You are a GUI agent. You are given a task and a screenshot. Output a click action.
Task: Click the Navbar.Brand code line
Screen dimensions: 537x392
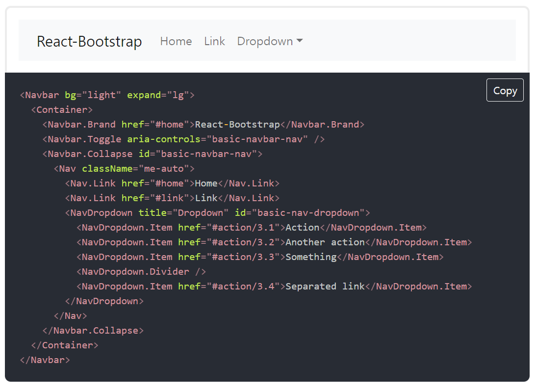click(x=204, y=125)
